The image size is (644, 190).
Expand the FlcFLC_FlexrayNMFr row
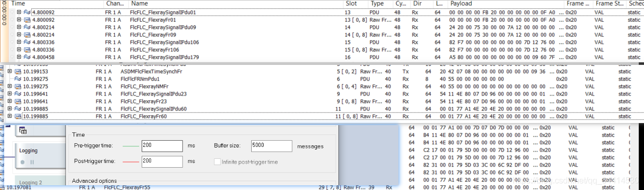(x=9, y=86)
